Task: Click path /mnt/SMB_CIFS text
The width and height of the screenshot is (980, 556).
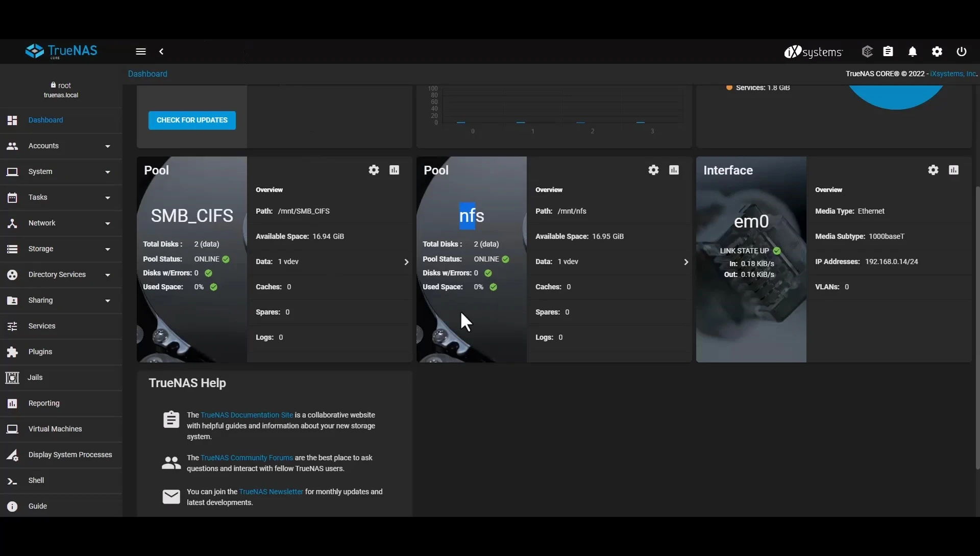Action: pos(304,211)
